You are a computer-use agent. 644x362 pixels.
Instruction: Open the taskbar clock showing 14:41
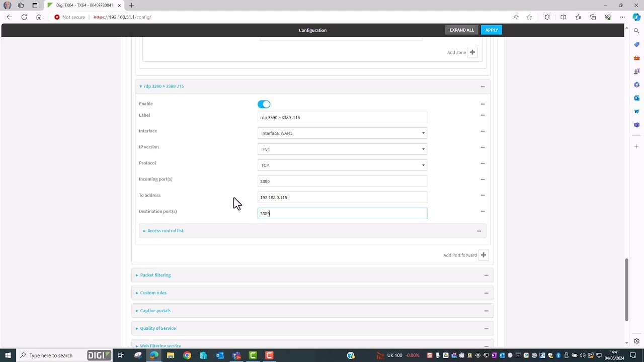(614, 355)
